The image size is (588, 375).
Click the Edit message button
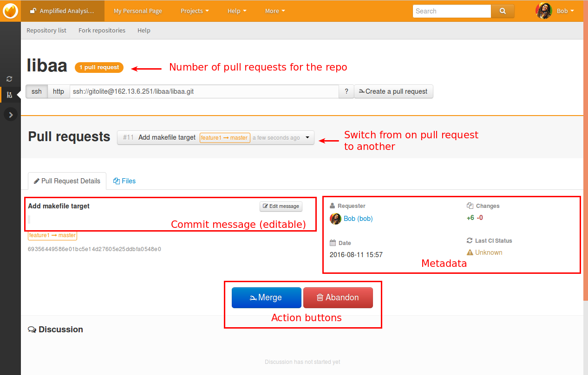click(x=281, y=206)
